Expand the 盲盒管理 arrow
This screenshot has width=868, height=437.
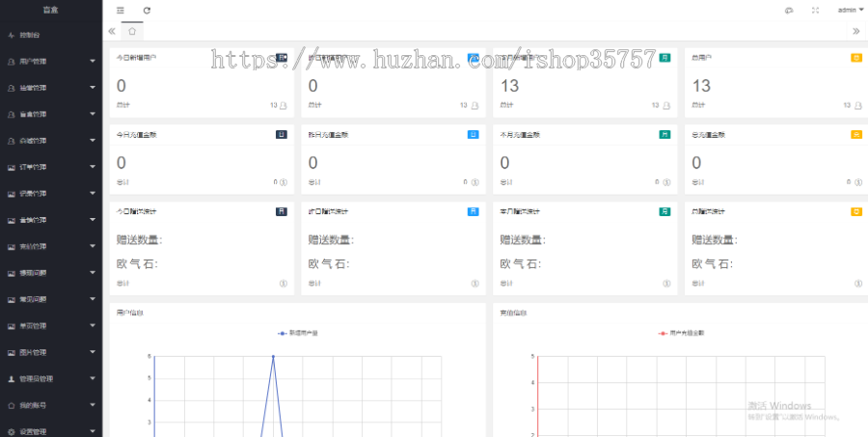point(93,114)
